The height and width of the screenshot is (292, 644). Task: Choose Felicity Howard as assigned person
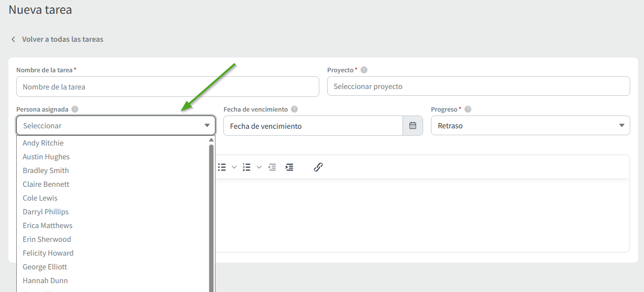(x=48, y=253)
